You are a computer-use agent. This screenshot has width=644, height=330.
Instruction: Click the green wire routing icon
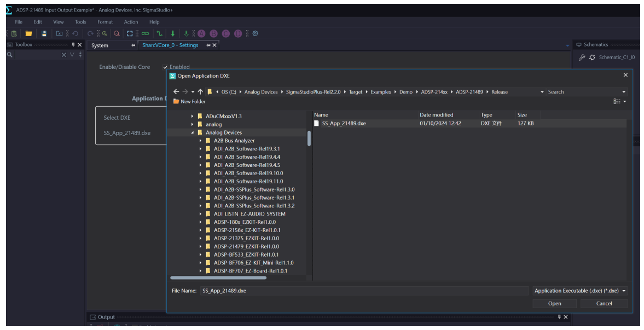pyautogui.click(x=159, y=34)
